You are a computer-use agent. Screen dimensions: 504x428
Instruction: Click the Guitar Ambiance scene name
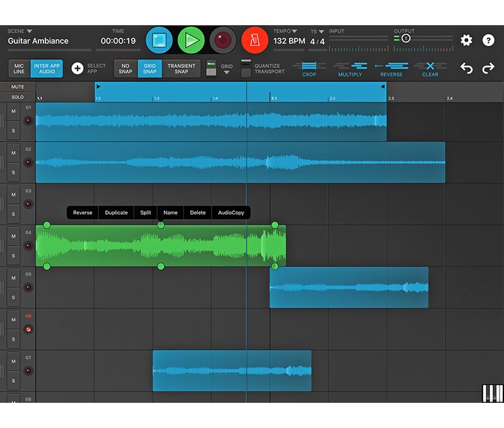click(38, 41)
